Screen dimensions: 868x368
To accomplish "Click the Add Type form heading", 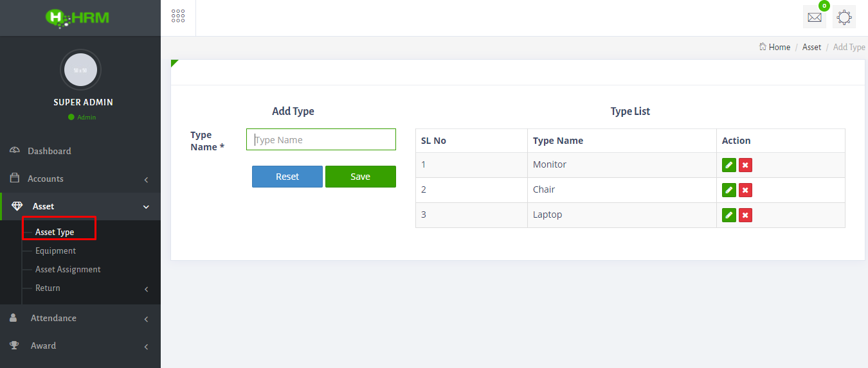I will [x=293, y=111].
